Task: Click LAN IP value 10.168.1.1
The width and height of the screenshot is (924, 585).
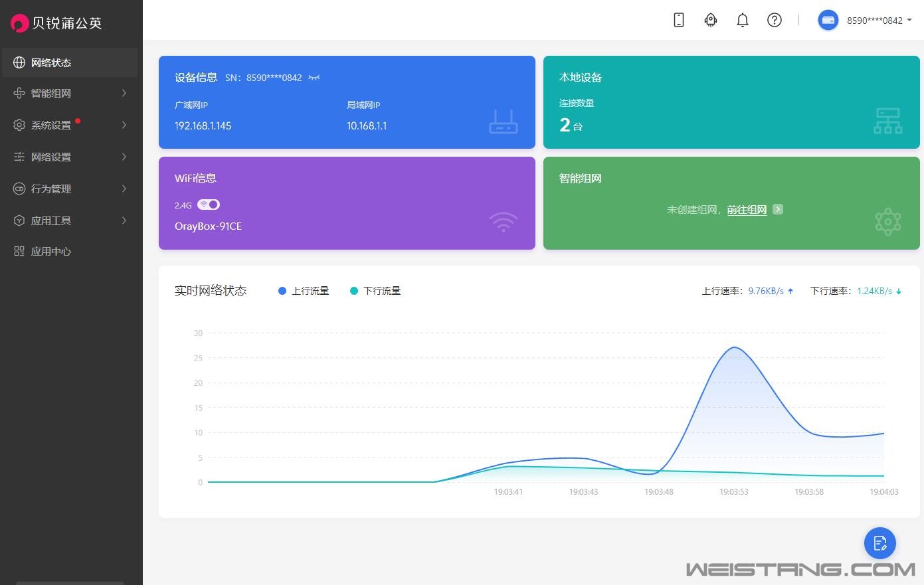Action: click(x=367, y=125)
